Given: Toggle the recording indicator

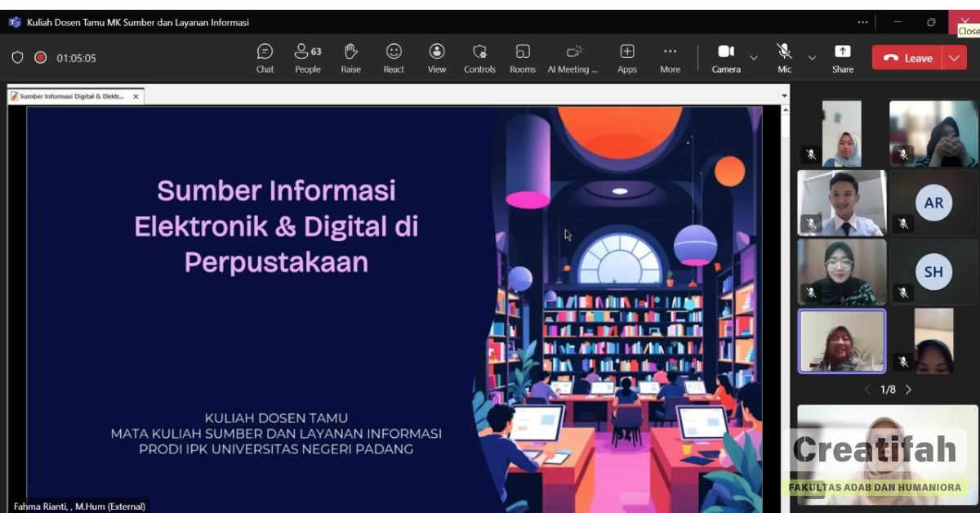Looking at the screenshot, I should pos(40,58).
